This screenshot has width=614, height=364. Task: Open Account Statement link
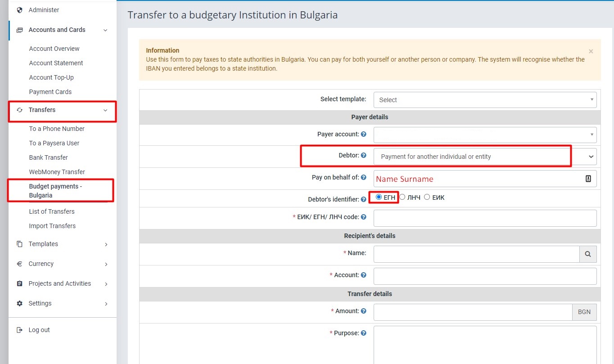[56, 63]
